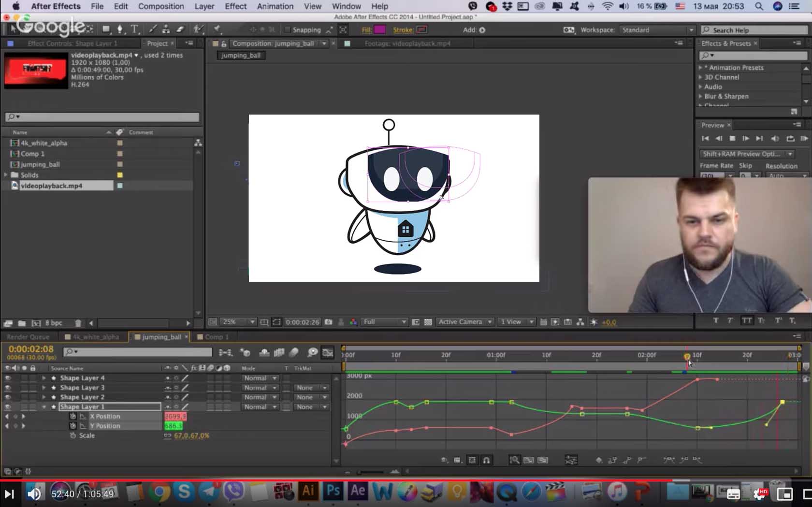This screenshot has height=507, width=812.
Task: Collapse Shape Layer 1 properties
Action: [44, 407]
